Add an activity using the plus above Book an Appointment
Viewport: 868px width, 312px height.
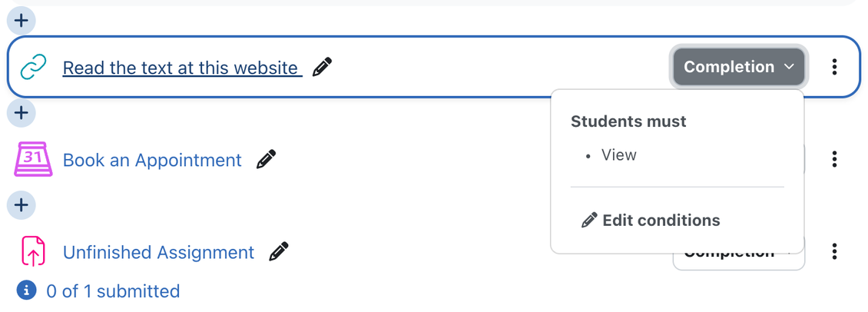(x=22, y=113)
